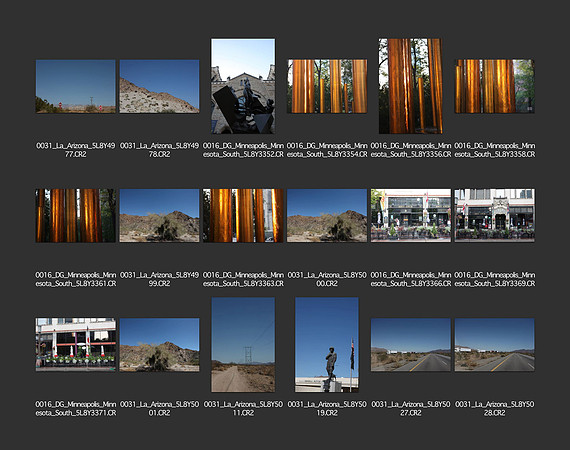Image resolution: width=570 pixels, height=450 pixels.
Task: Select cafe umbrellas thumbnail 5L8Y3371
Action: tap(76, 345)
